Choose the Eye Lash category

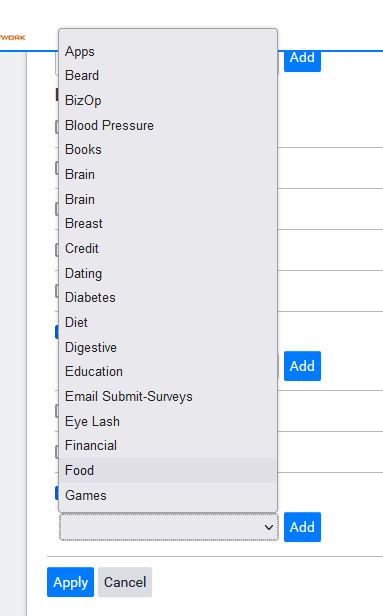[x=168, y=421]
